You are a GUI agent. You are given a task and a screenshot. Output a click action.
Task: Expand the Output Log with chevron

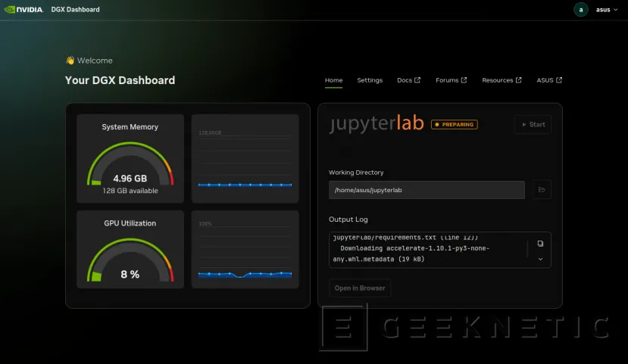[x=540, y=259]
